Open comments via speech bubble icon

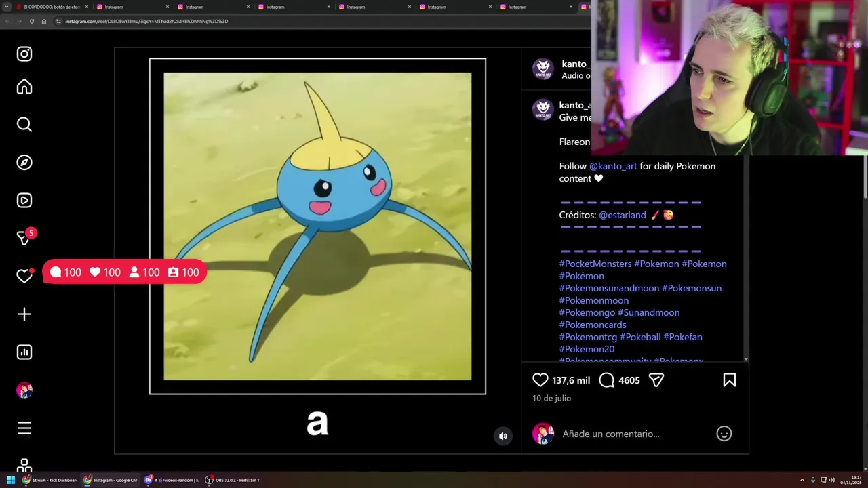coord(606,380)
